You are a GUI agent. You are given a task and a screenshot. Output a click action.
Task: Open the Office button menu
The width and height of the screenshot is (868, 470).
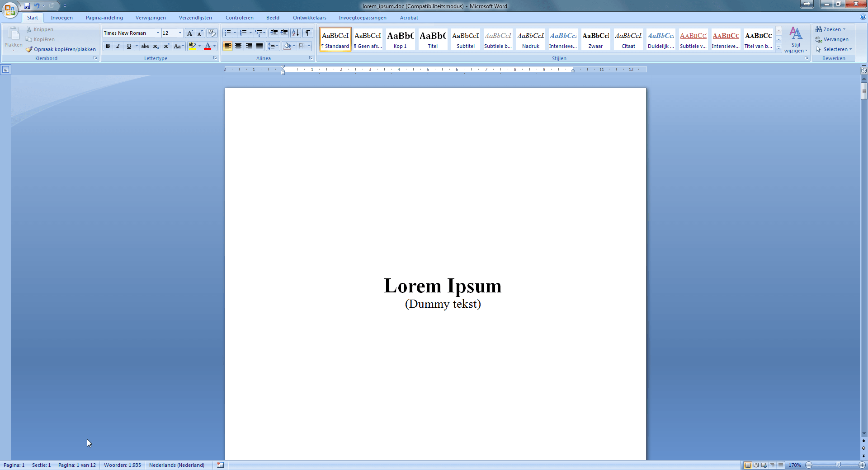pyautogui.click(x=9, y=9)
